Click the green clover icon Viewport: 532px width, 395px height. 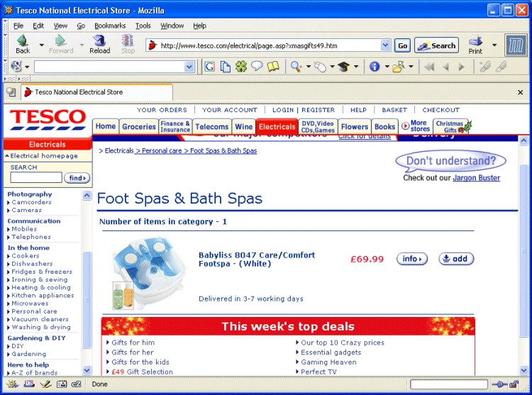[x=241, y=67]
